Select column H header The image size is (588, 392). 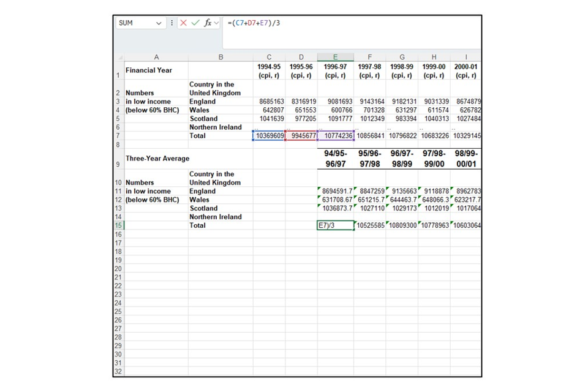(x=434, y=57)
